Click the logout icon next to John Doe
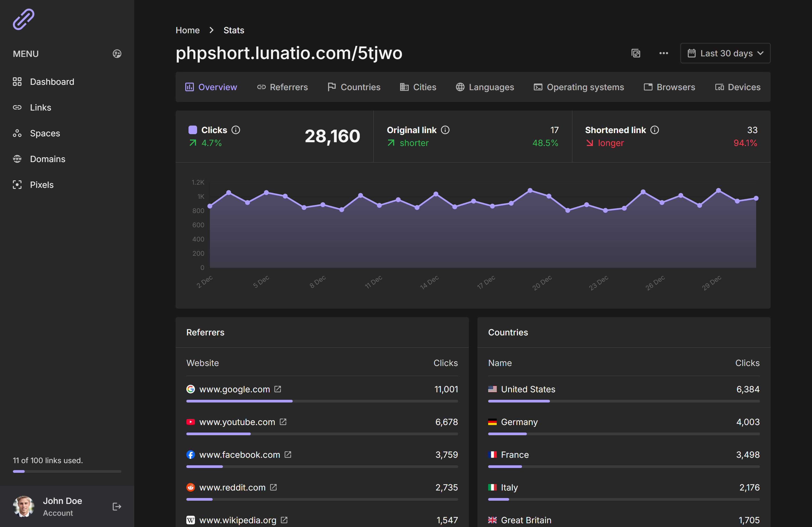This screenshot has width=812, height=527. 117,507
